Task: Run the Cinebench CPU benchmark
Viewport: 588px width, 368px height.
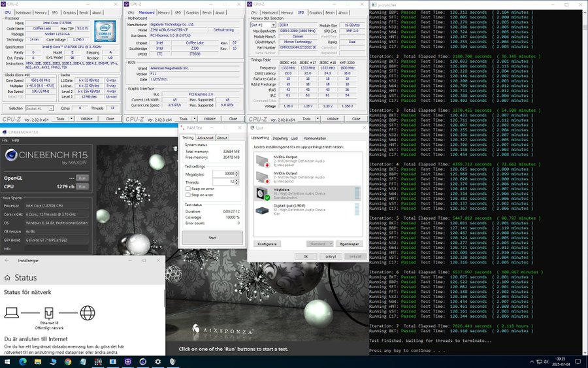Action: click(82, 187)
